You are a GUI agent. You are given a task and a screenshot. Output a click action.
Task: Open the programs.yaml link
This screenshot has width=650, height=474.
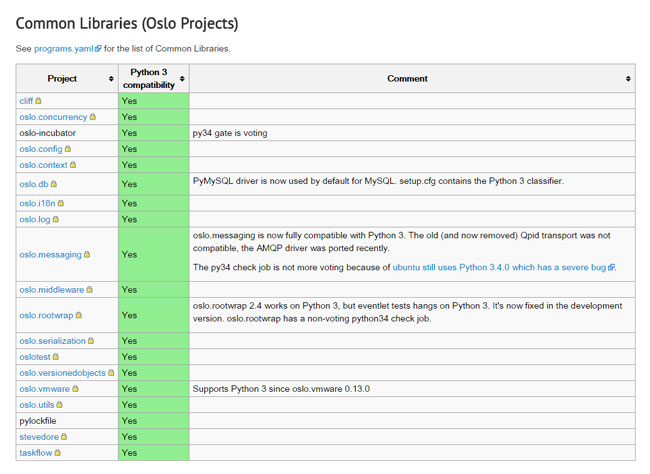[64, 49]
